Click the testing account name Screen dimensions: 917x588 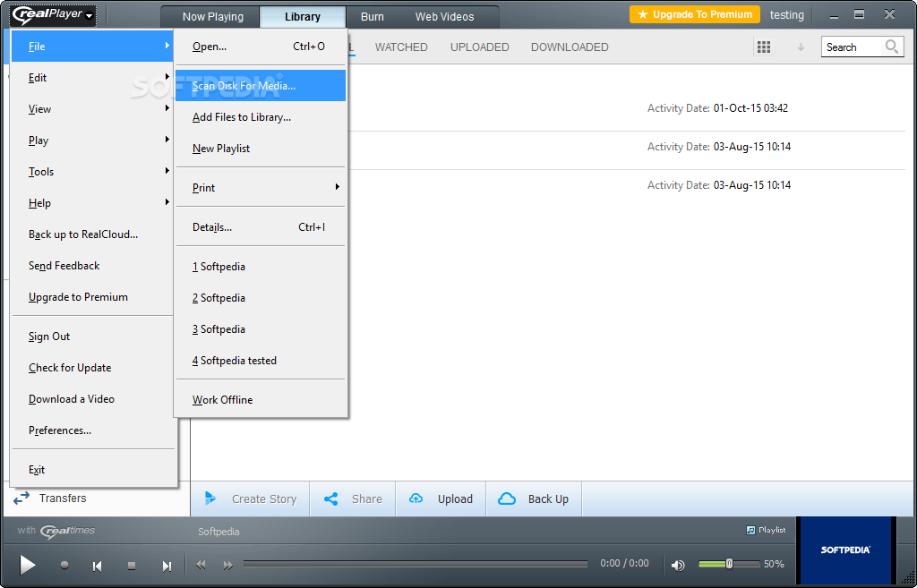pyautogui.click(x=786, y=15)
